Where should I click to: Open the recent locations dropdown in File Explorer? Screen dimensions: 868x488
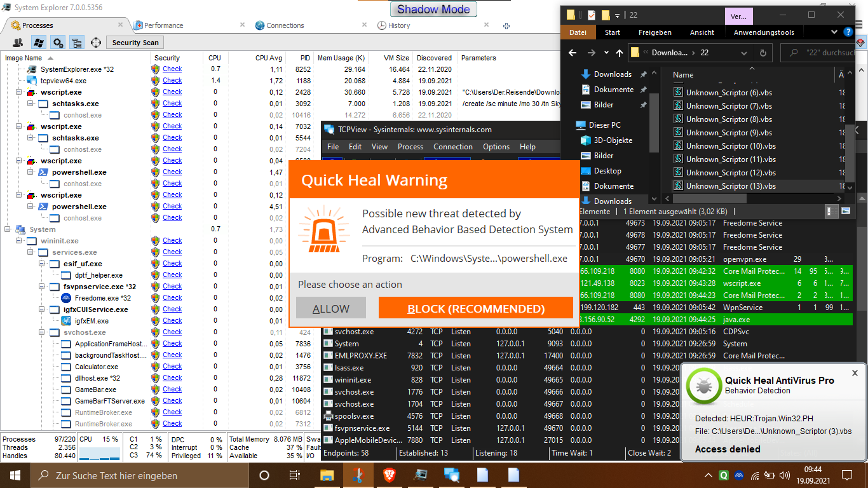(x=606, y=53)
